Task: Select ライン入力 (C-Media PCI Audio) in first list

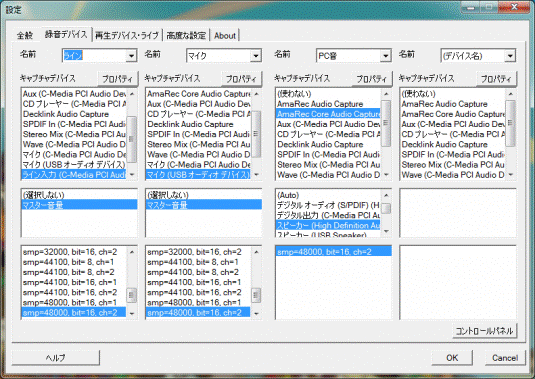Action: point(74,175)
